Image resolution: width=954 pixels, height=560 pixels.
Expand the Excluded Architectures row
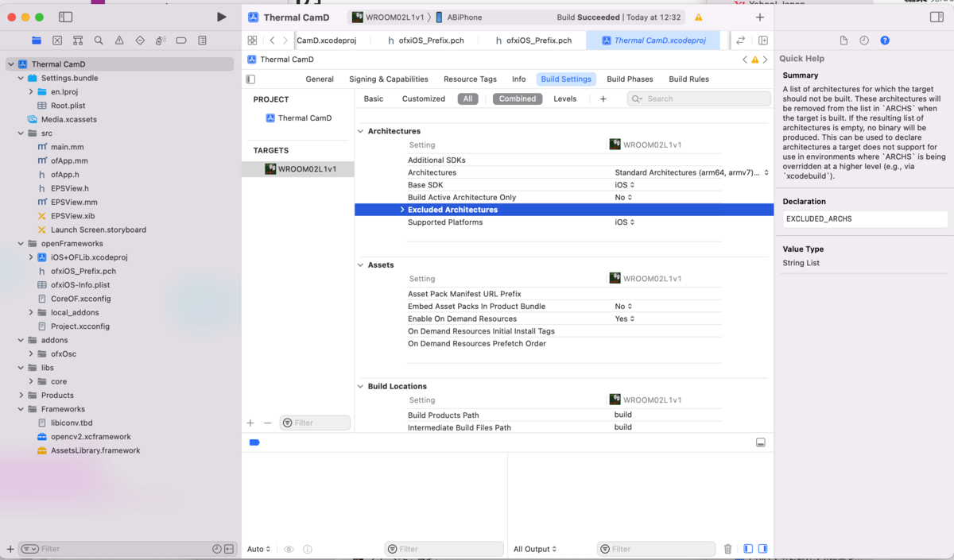tap(402, 210)
